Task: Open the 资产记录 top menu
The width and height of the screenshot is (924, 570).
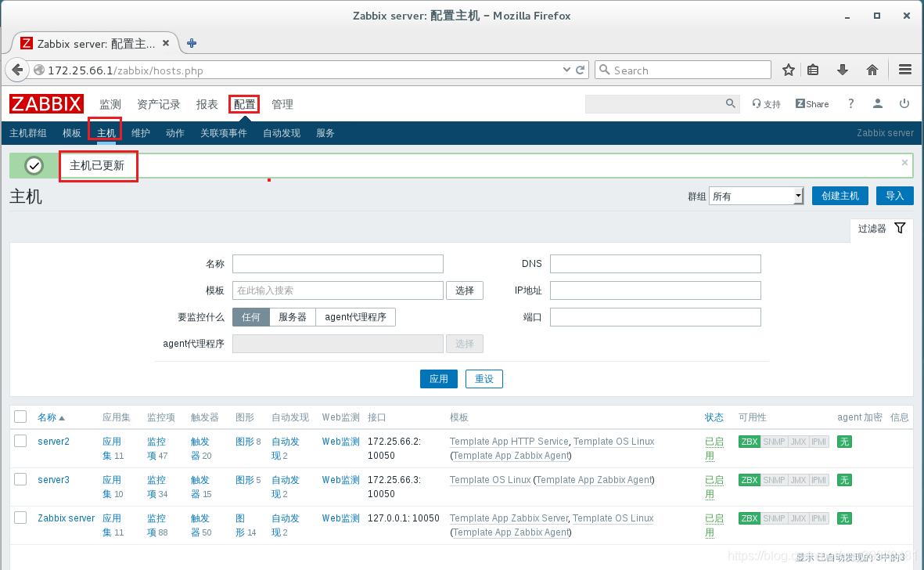Action: [159, 104]
